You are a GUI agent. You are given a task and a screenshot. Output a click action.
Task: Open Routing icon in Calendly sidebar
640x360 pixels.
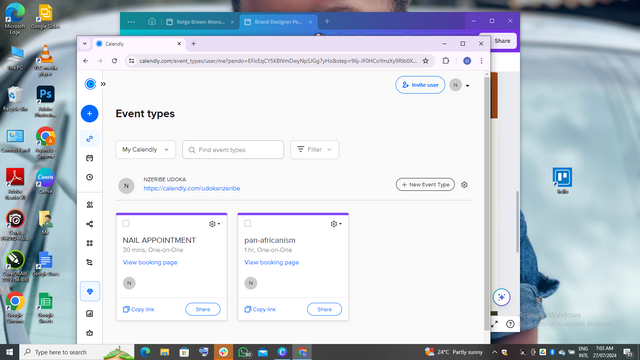90,262
